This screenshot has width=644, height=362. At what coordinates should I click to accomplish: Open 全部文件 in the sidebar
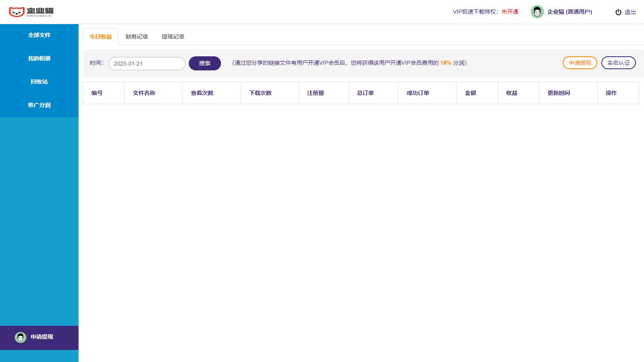click(x=39, y=35)
